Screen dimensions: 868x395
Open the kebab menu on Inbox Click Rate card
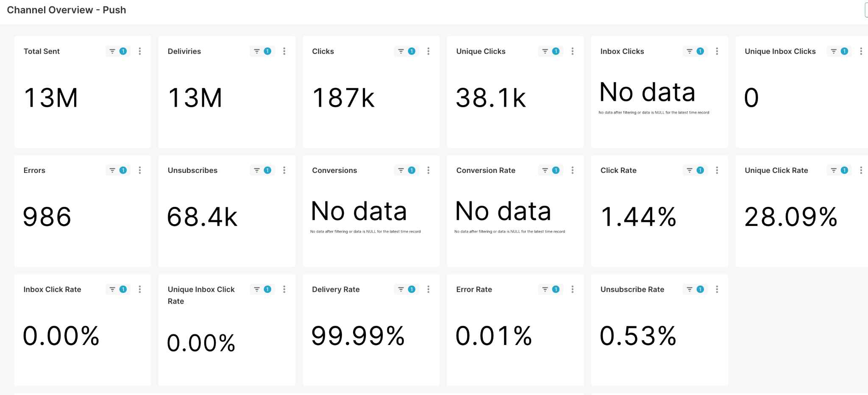140,289
